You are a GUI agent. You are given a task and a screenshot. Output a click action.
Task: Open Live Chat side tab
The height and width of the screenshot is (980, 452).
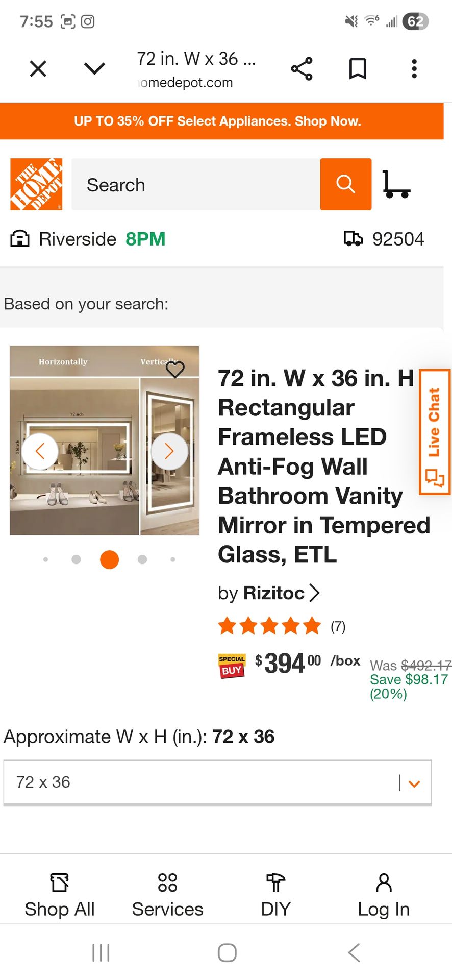[434, 432]
